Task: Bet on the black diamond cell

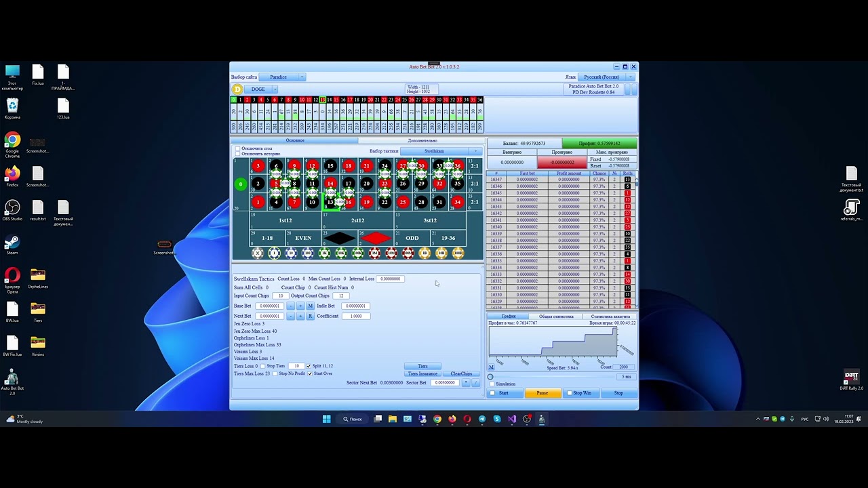Action: 341,238
